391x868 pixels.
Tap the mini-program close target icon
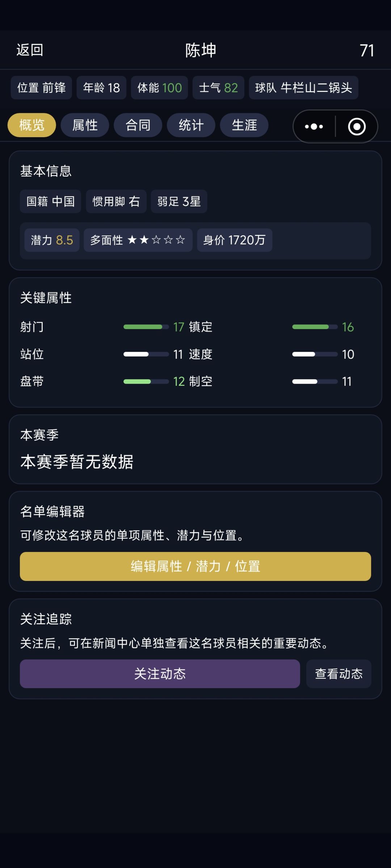pos(357,126)
